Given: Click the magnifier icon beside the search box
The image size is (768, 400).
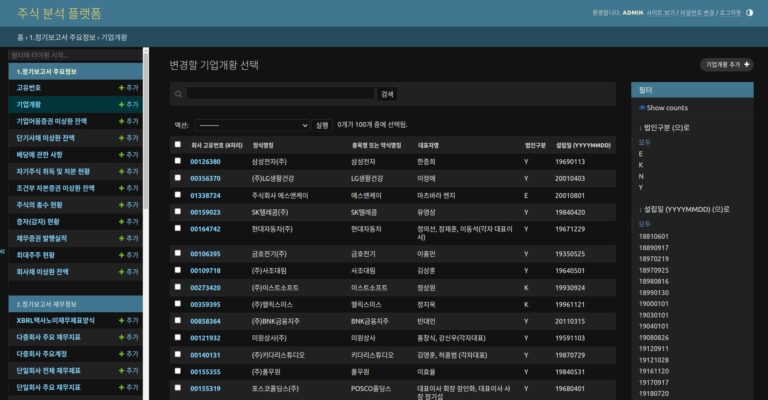Looking at the screenshot, I should [x=177, y=94].
